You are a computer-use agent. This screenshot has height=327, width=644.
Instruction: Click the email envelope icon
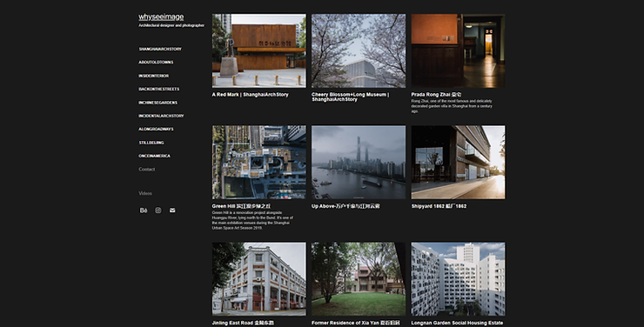(172, 210)
